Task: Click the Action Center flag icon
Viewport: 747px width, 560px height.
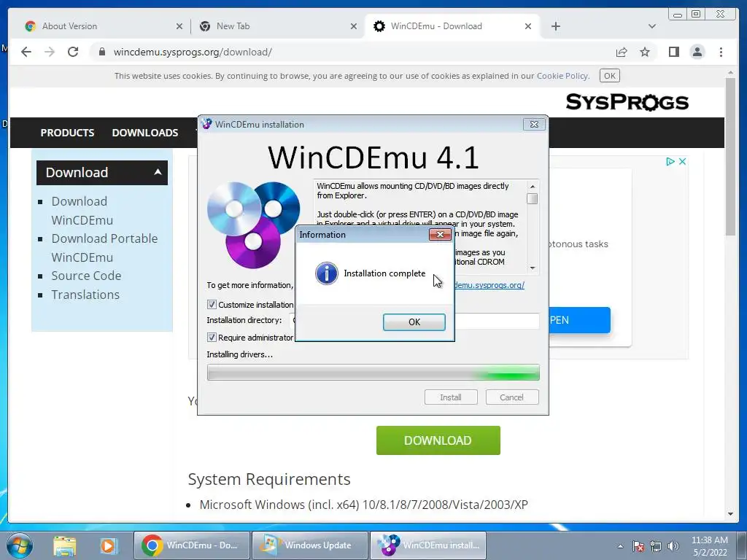Action: [x=638, y=546]
